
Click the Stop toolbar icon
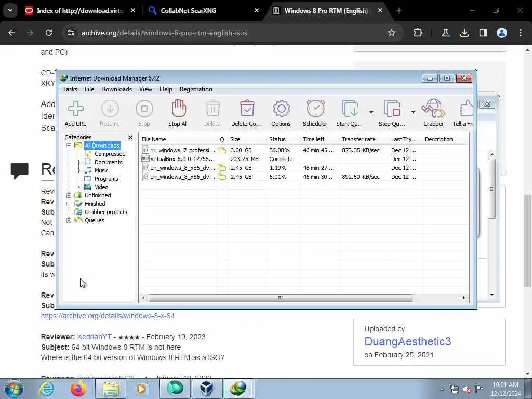[x=144, y=113]
